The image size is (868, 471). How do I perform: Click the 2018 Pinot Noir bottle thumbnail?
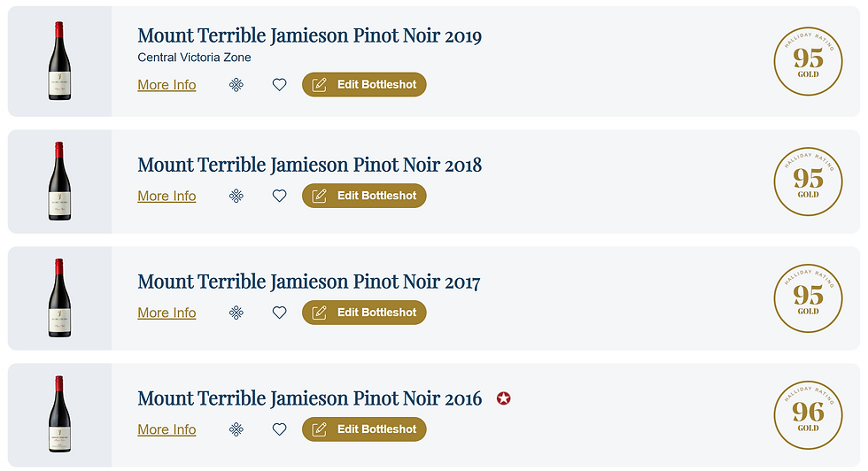60,181
